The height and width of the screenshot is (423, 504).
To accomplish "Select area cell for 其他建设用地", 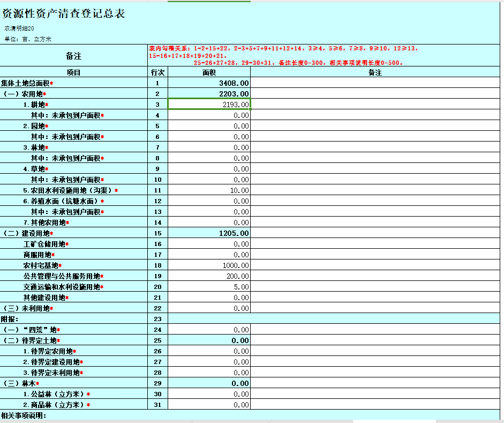I will tap(209, 297).
